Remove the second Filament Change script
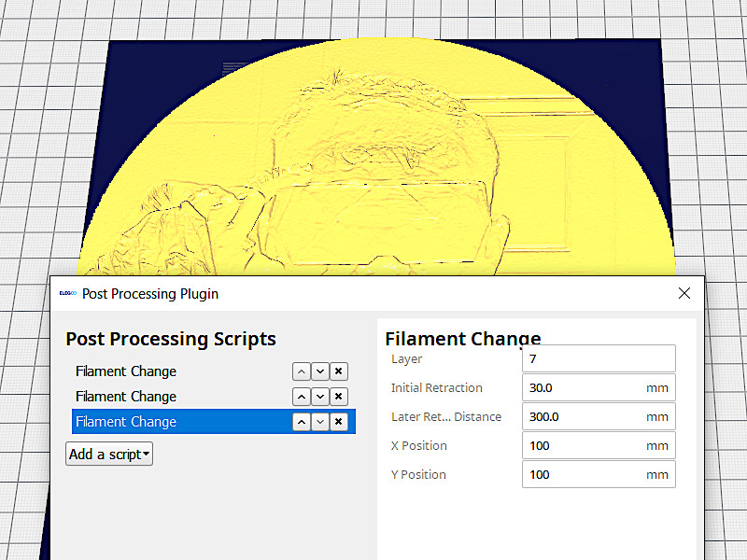Image resolution: width=747 pixels, height=560 pixels. [x=339, y=397]
